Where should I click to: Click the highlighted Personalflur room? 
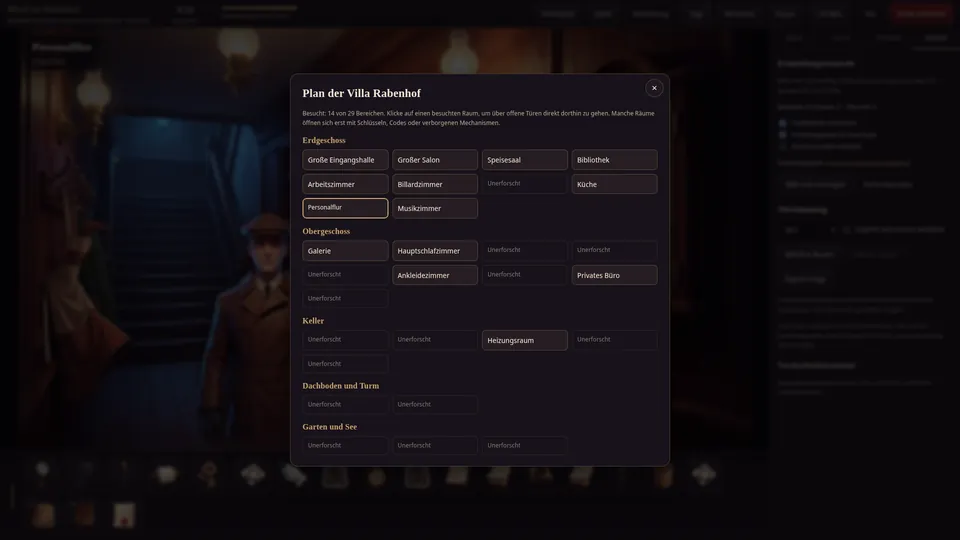pos(345,208)
